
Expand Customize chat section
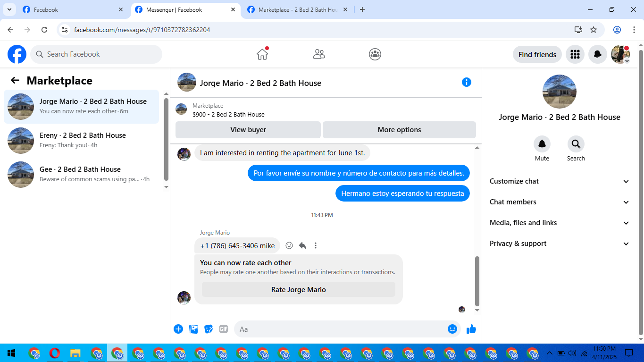point(560,181)
